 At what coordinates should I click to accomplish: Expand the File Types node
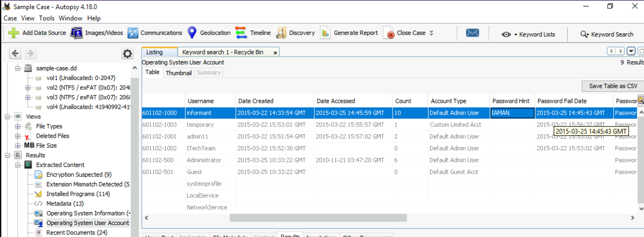(x=18, y=126)
